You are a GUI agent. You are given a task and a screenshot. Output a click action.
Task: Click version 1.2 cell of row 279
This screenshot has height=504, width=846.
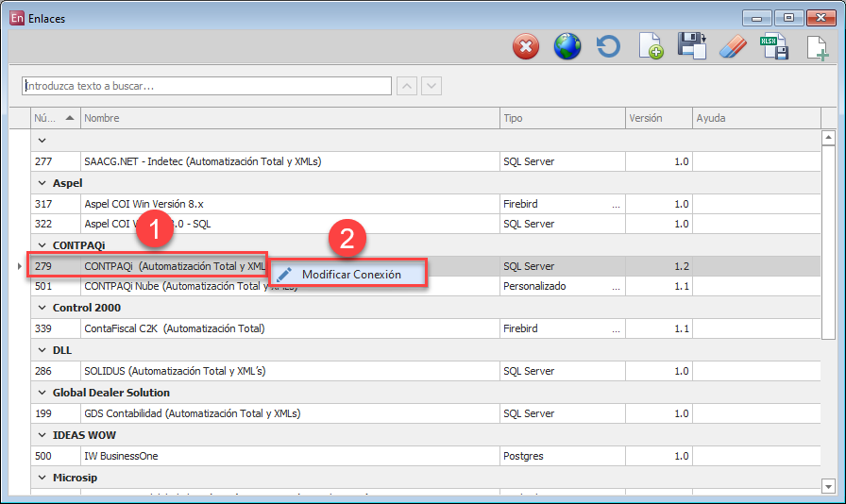pos(659,266)
